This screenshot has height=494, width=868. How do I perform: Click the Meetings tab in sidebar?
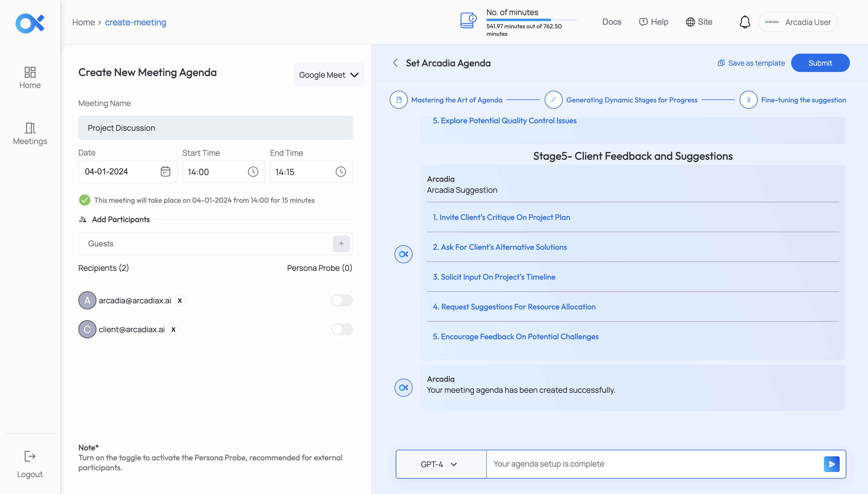[x=30, y=133]
